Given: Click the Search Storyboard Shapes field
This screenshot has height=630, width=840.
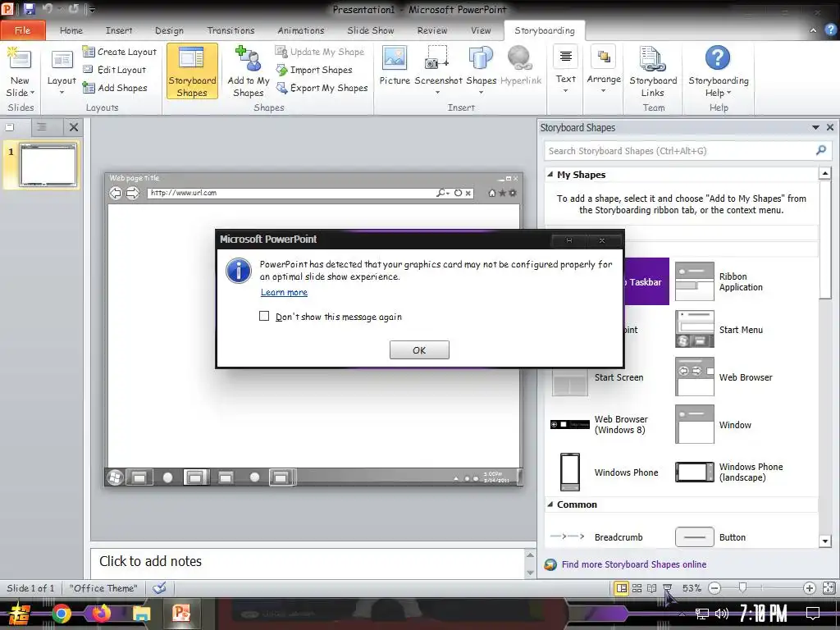Looking at the screenshot, I should (679, 151).
